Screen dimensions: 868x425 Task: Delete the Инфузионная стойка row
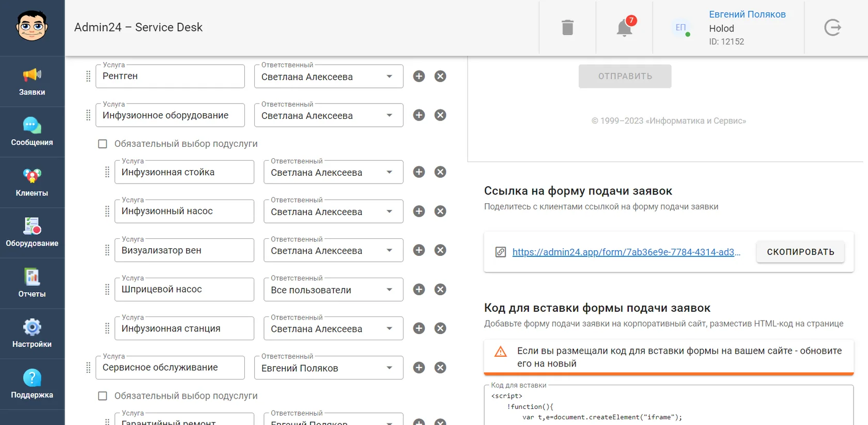pyautogui.click(x=440, y=172)
